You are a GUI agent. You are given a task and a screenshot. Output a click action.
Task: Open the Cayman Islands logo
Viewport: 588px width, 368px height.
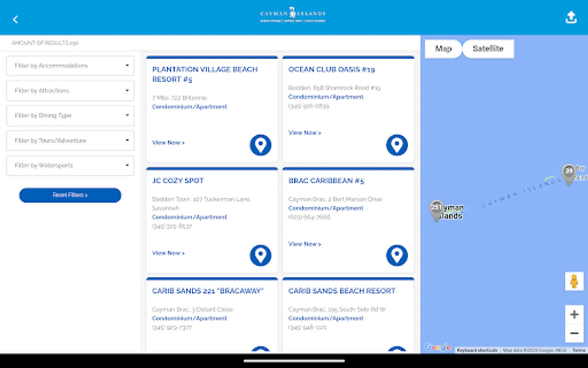pos(293,15)
